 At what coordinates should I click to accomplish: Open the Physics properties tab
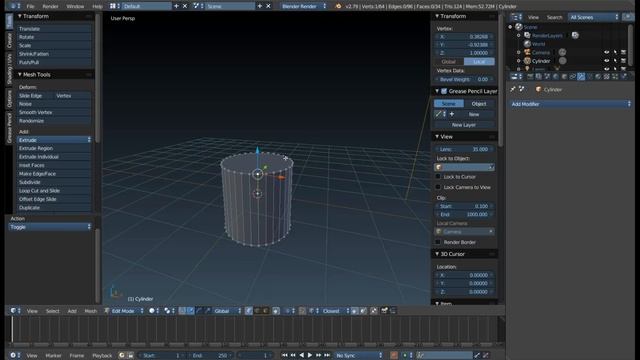click(x=624, y=76)
